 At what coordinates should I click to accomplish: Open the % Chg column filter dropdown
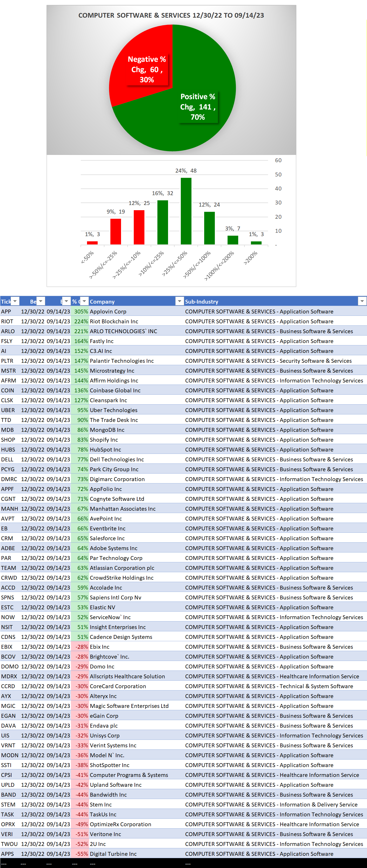pos(84,301)
